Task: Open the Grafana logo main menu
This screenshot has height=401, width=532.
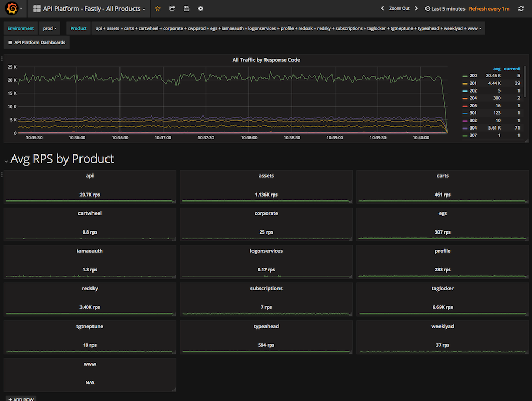Action: point(12,8)
